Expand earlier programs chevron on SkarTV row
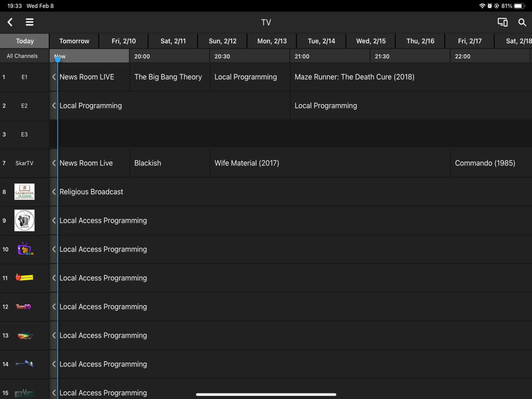This screenshot has width=532, height=399. (x=54, y=163)
